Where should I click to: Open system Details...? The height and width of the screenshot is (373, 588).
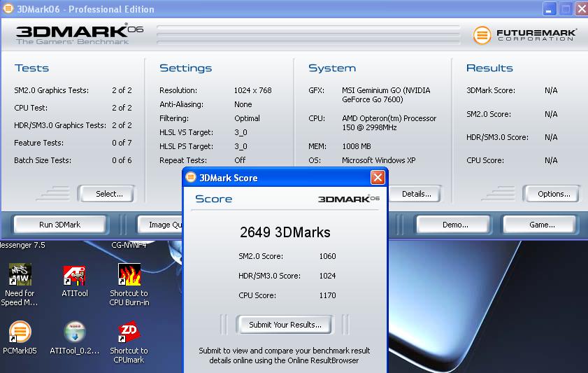coord(414,194)
